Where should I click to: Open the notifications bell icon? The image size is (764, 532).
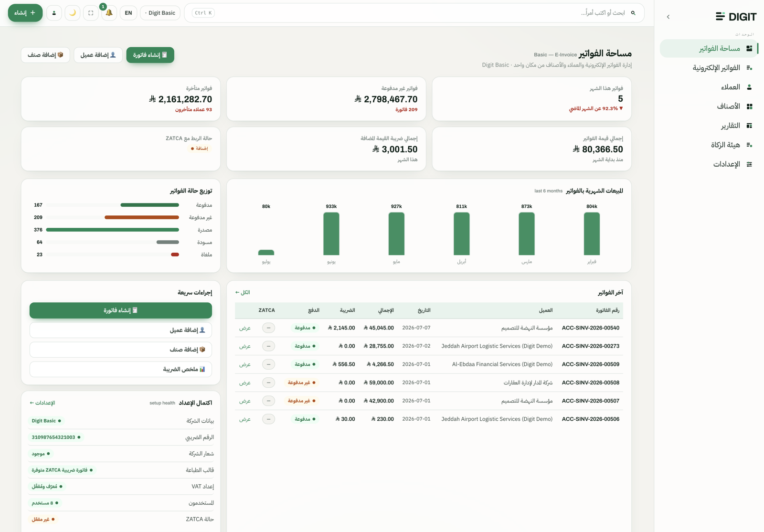(109, 13)
